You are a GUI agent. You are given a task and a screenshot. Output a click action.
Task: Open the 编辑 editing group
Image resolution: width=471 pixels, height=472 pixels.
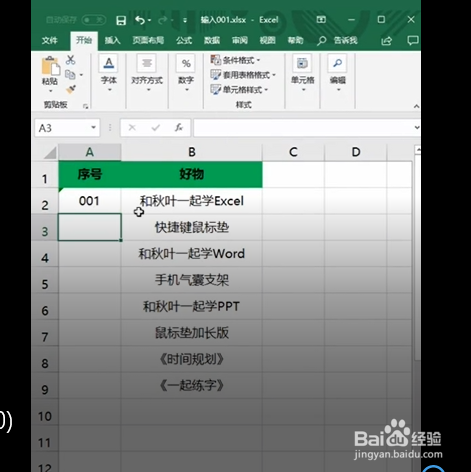(338, 73)
